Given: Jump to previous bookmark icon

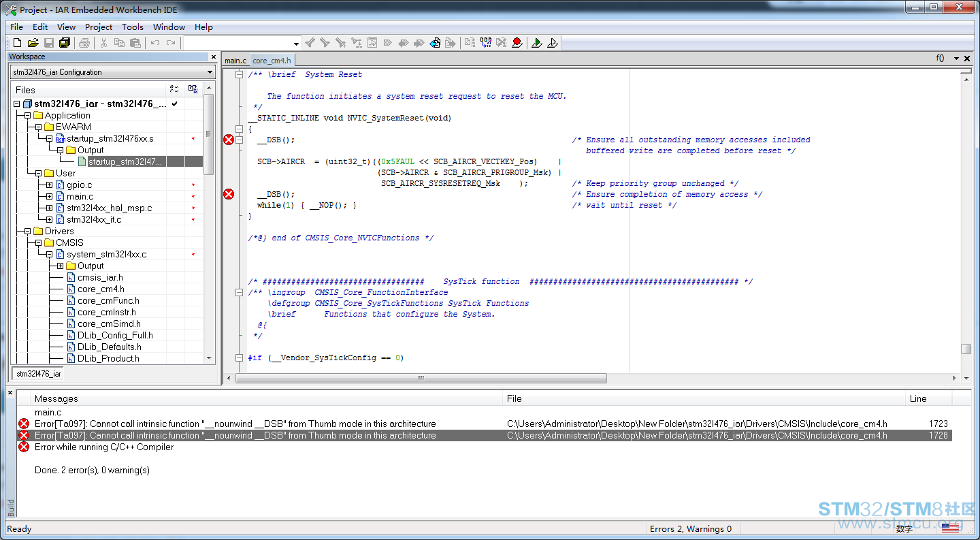Looking at the screenshot, I should [x=404, y=43].
